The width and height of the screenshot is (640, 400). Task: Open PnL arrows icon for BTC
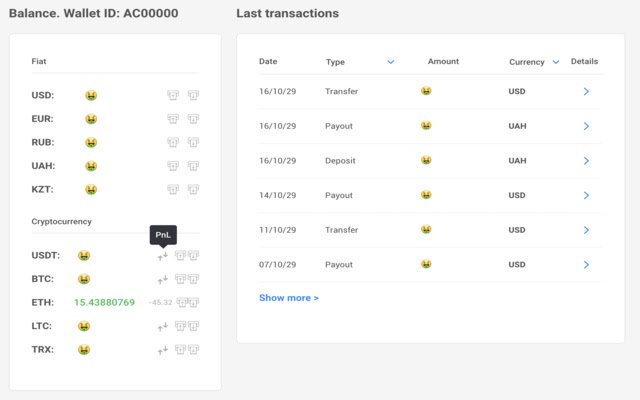pos(163,280)
